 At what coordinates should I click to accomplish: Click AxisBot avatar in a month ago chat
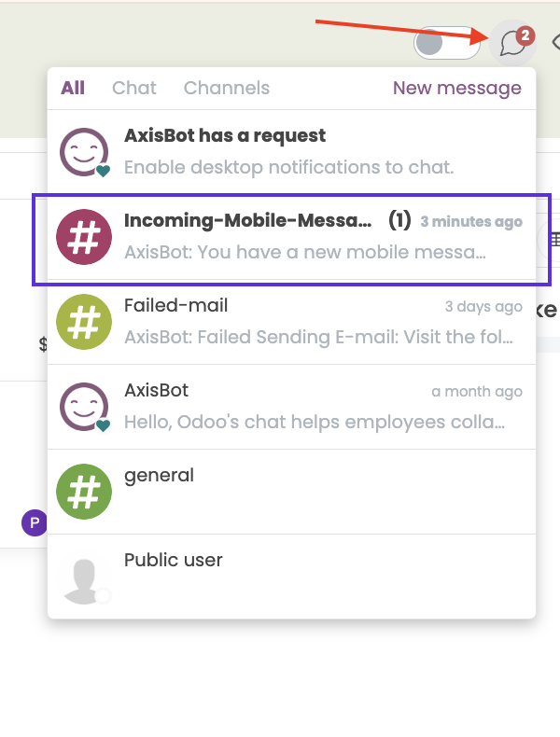pos(84,407)
